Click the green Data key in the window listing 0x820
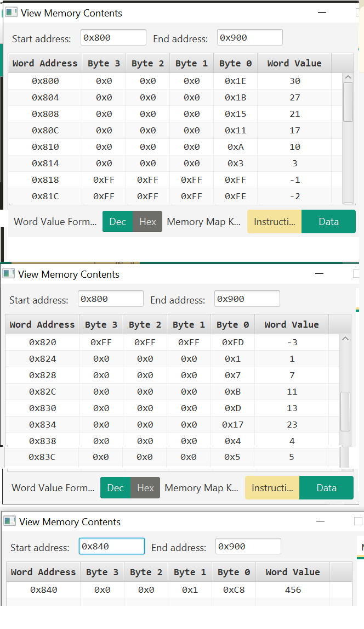 point(326,488)
